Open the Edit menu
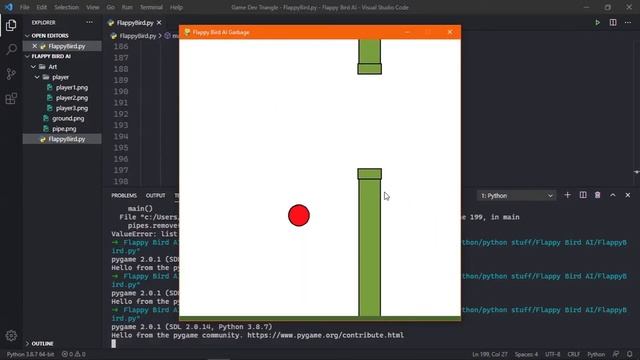Image resolution: width=640 pixels, height=360 pixels. click(x=41, y=7)
